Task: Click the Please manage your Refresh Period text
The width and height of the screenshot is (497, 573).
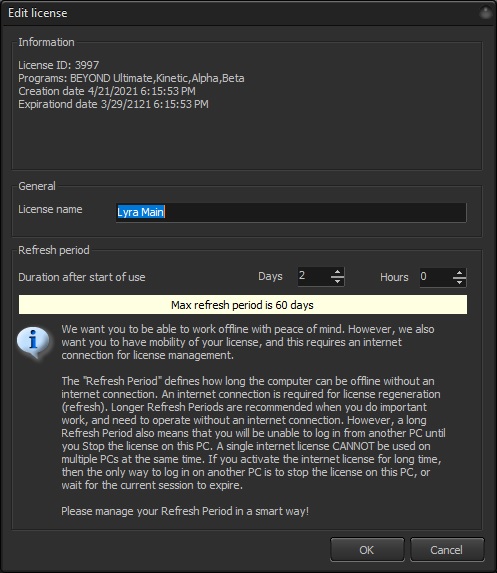Action: pos(185,511)
